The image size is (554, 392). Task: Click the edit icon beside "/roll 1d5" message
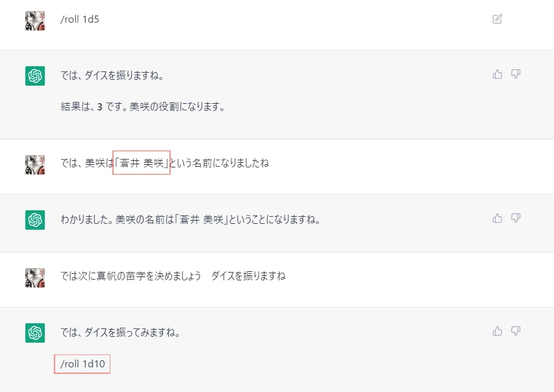coord(497,19)
